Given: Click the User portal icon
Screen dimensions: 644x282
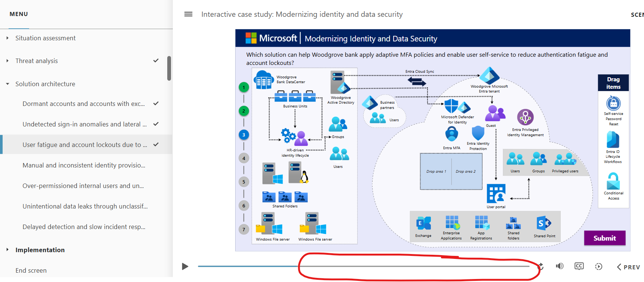Looking at the screenshot, I should (496, 194).
